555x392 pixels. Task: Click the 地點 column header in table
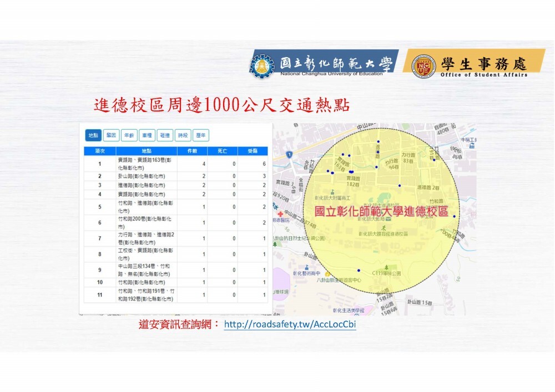[147, 151]
